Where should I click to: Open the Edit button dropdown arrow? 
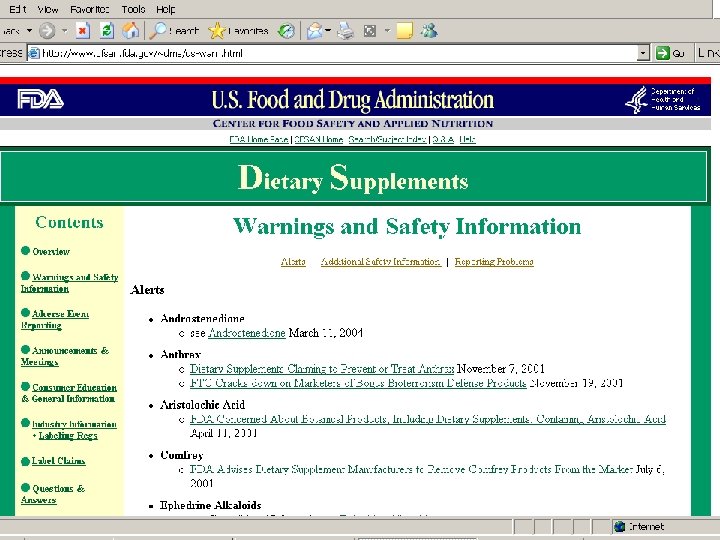pos(387,31)
